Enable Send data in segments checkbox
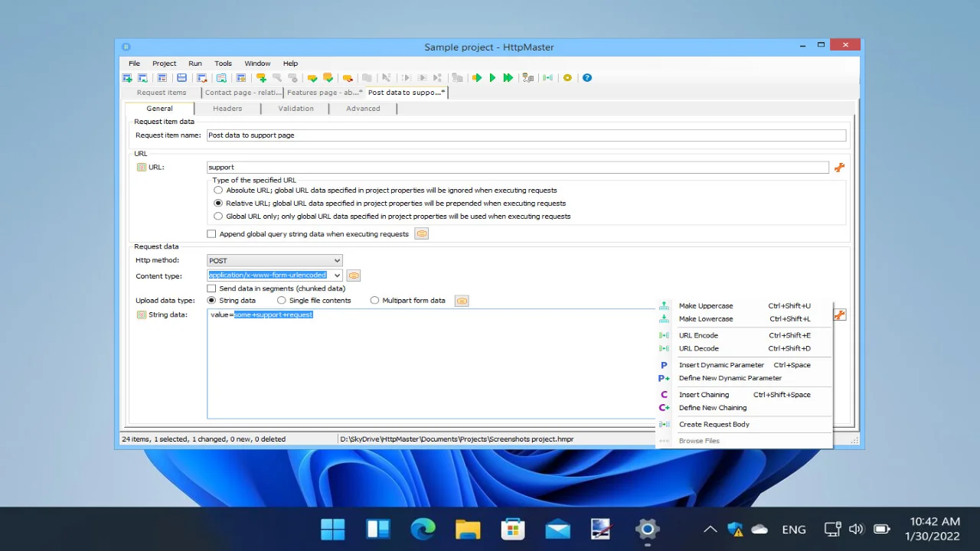The image size is (980, 551). (211, 289)
